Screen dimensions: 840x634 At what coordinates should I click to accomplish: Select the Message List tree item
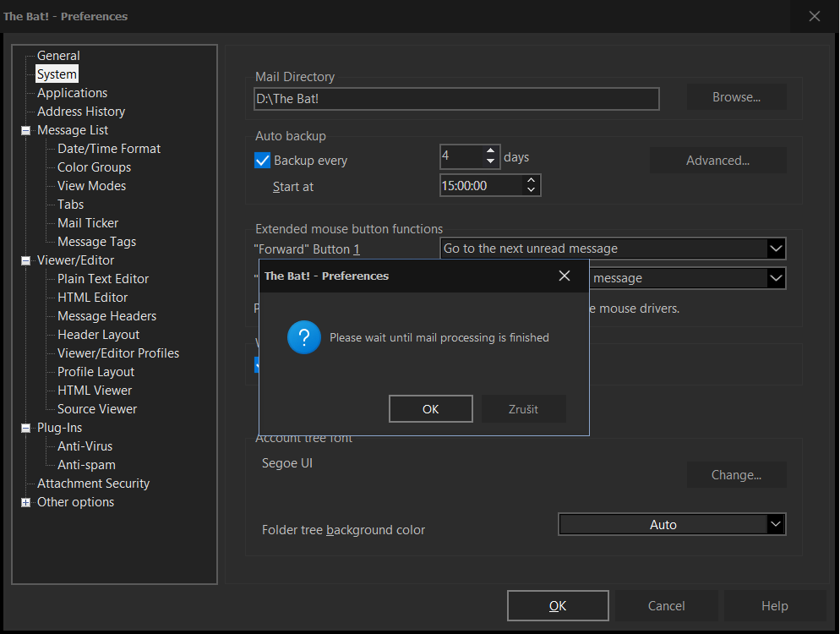coord(73,130)
